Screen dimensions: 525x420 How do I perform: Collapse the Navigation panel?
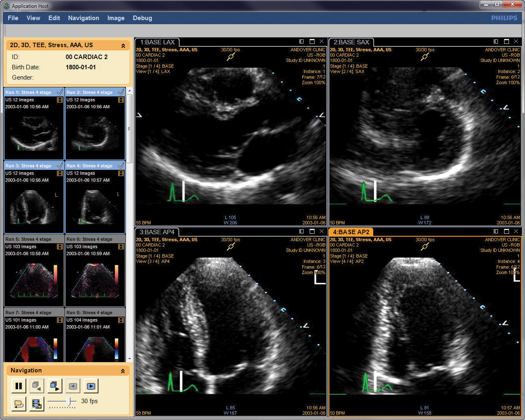(123, 371)
